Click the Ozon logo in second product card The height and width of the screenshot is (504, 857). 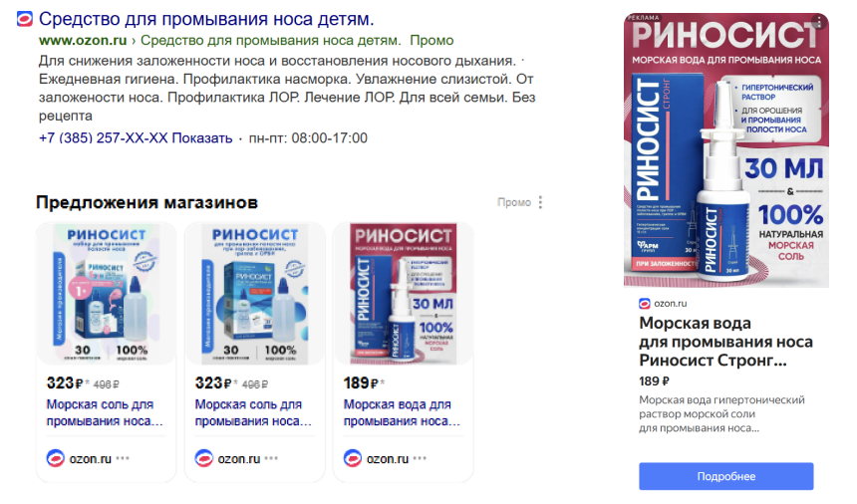click(204, 458)
